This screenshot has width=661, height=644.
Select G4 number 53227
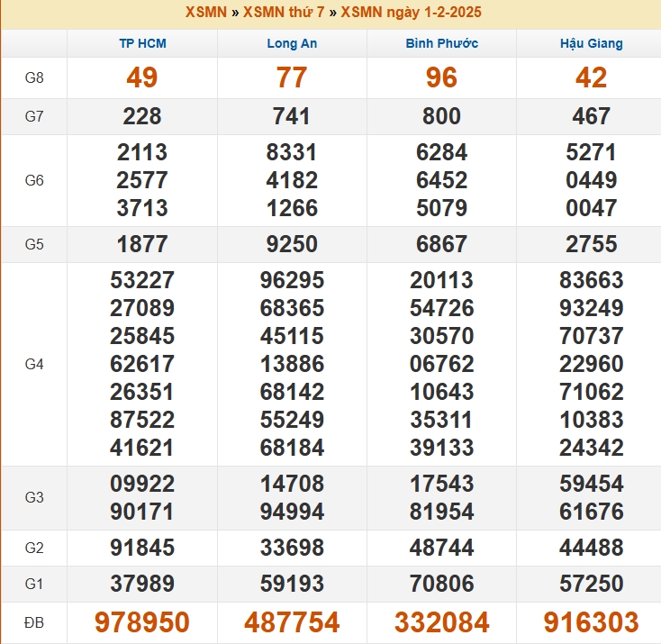[142, 280]
